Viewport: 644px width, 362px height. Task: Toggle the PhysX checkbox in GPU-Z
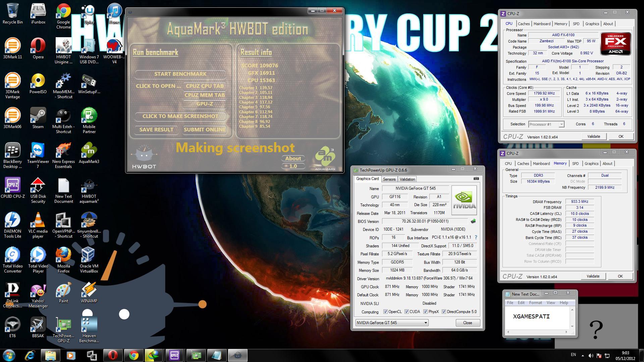(425, 312)
